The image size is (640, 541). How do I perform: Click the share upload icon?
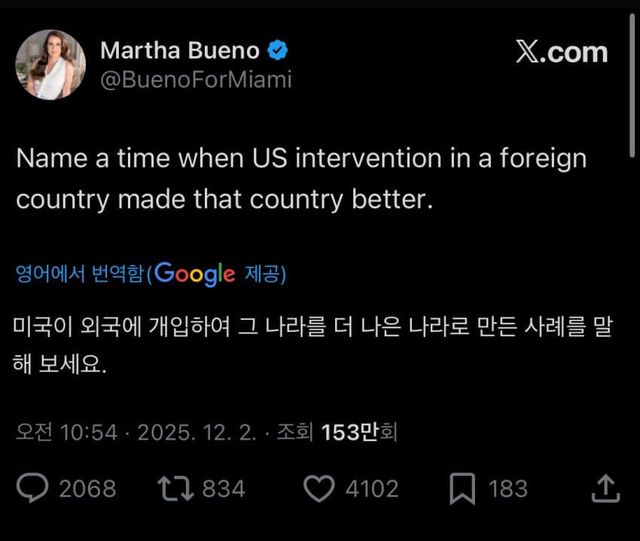(605, 488)
